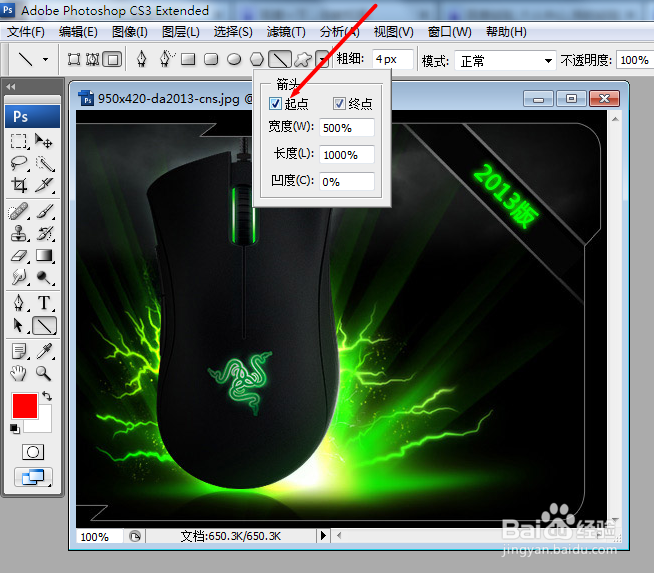Select the Clone Stamp tool
Image resolution: width=654 pixels, height=573 pixels.
(19, 234)
